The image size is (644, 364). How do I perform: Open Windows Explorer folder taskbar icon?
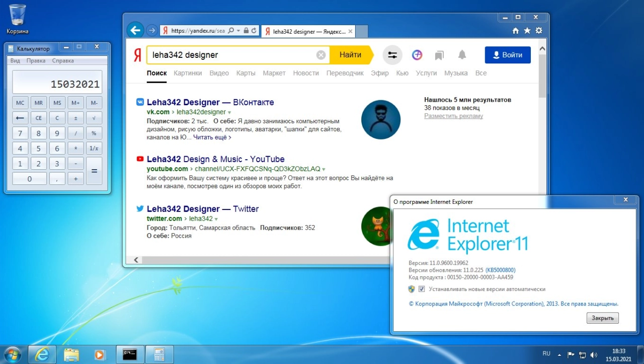(x=71, y=354)
